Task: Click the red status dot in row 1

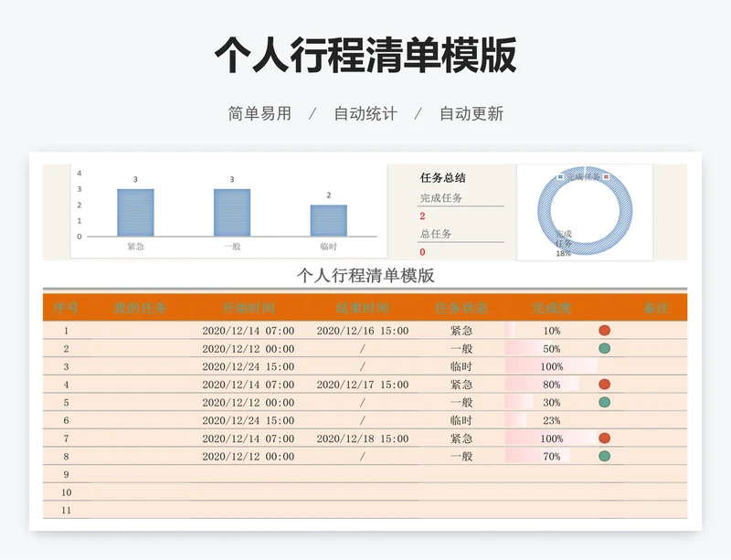Action: [x=604, y=331]
